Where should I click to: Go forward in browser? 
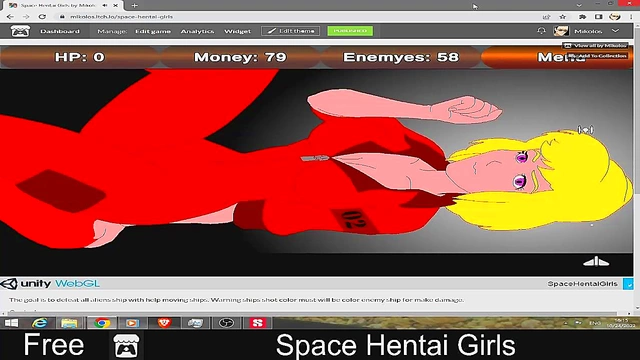point(26,17)
